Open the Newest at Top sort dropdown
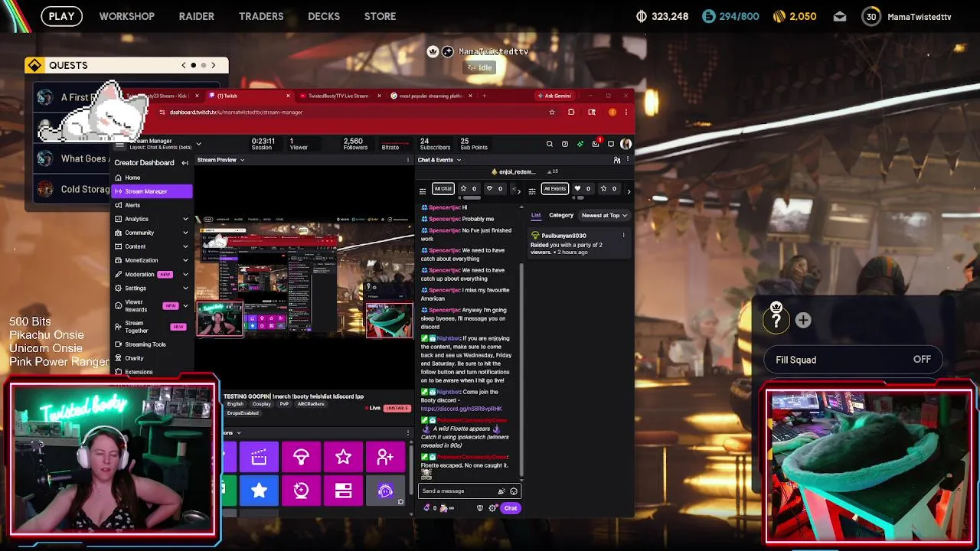980x551 pixels. click(604, 216)
